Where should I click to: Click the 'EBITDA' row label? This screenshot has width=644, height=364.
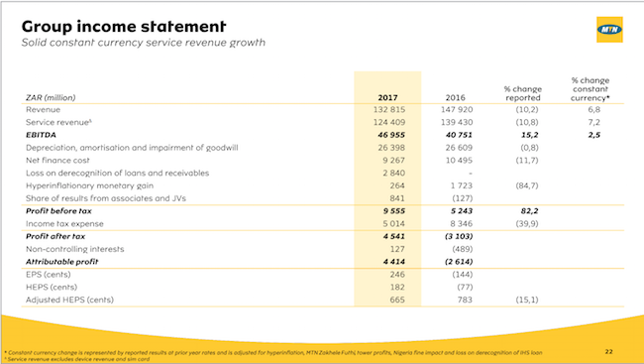pos(41,135)
